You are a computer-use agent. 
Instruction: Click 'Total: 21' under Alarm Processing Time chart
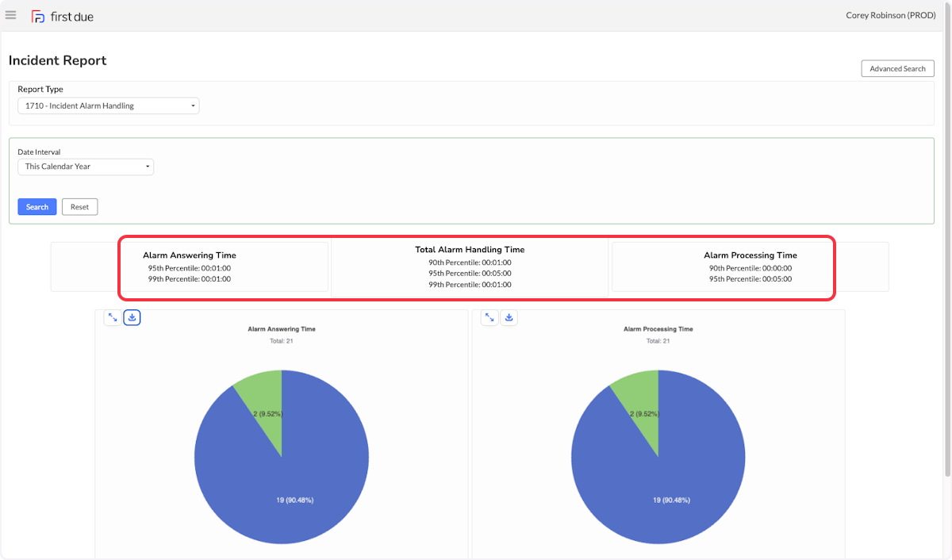click(x=658, y=341)
